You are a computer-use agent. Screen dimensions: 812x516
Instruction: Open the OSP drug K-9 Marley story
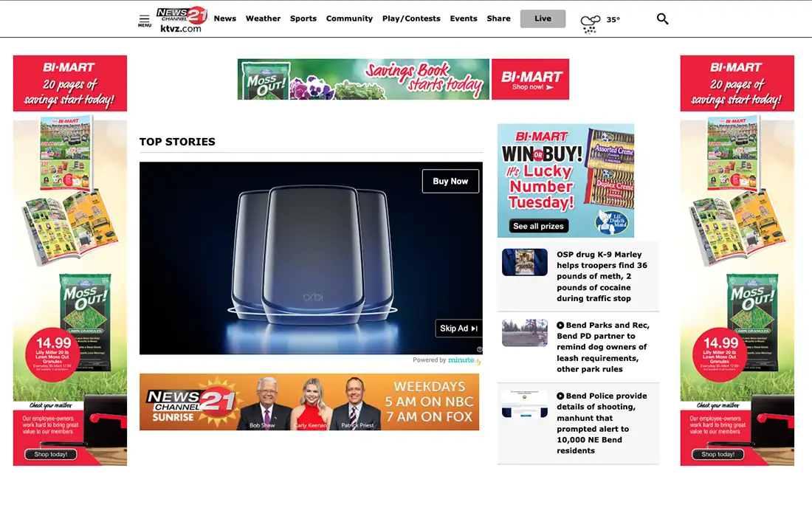(602, 277)
